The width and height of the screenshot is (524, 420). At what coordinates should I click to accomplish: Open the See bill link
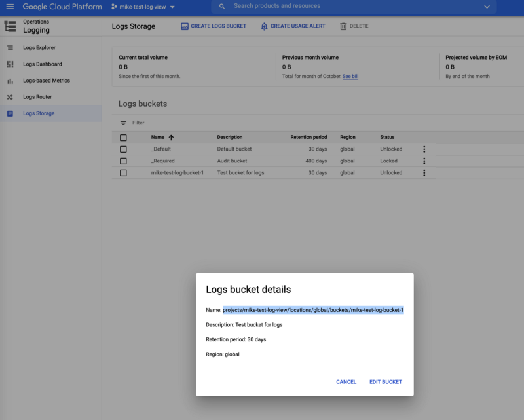tap(350, 76)
